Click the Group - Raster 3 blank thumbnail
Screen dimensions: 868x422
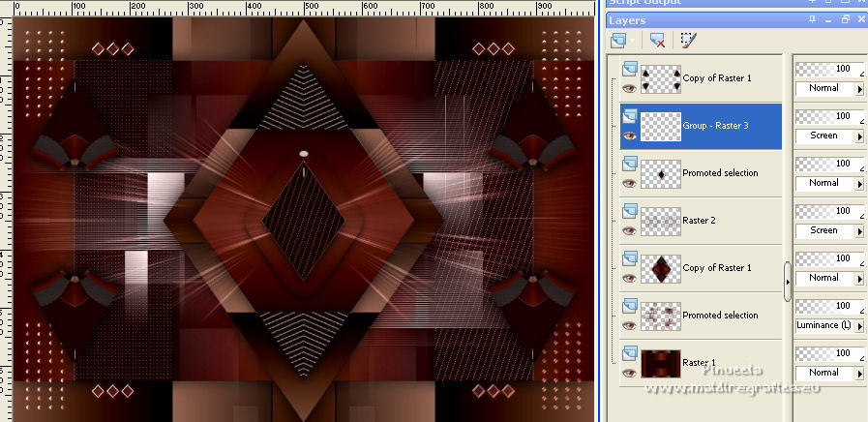pyautogui.click(x=660, y=126)
